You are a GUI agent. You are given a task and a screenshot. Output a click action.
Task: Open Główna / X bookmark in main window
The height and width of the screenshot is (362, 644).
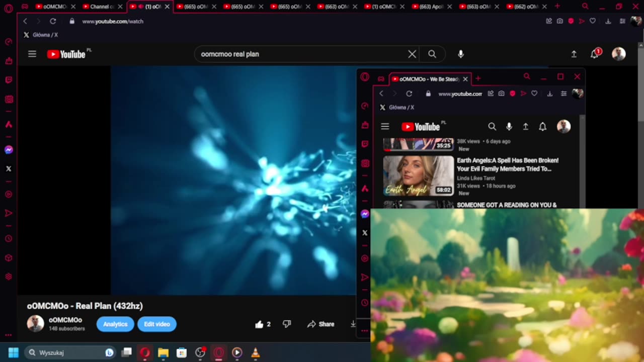click(41, 35)
